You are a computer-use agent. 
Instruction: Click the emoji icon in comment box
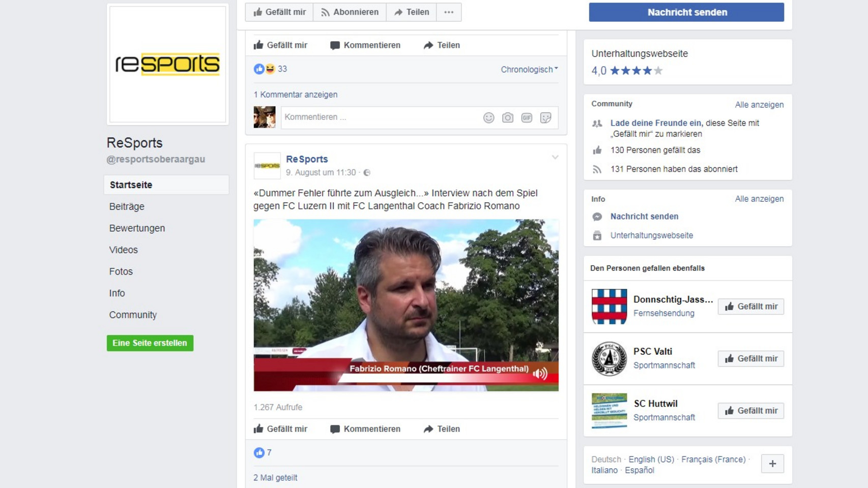pyautogui.click(x=488, y=117)
